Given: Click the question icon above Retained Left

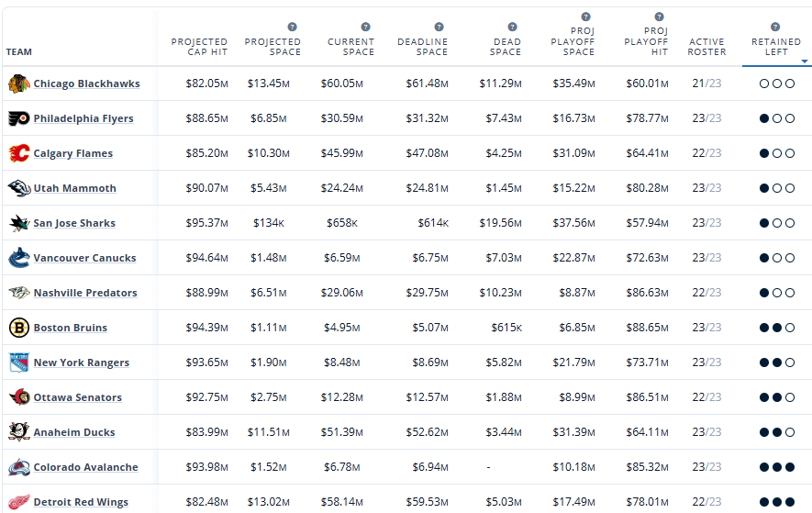Looking at the screenshot, I should pyautogui.click(x=775, y=28).
